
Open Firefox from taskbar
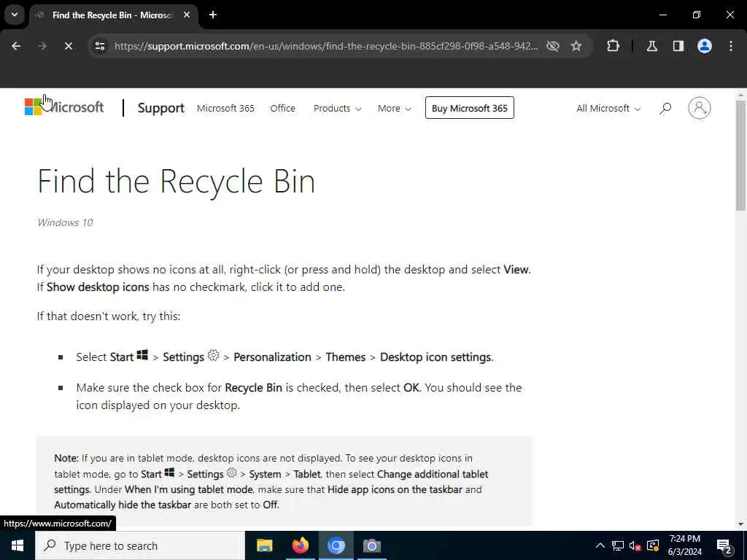(300, 545)
